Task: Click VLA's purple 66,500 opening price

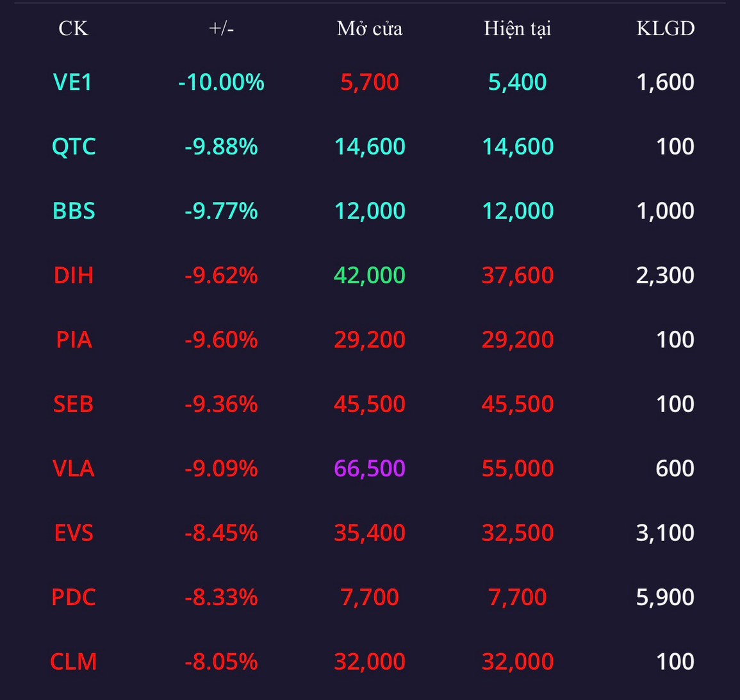Action: 370,469
